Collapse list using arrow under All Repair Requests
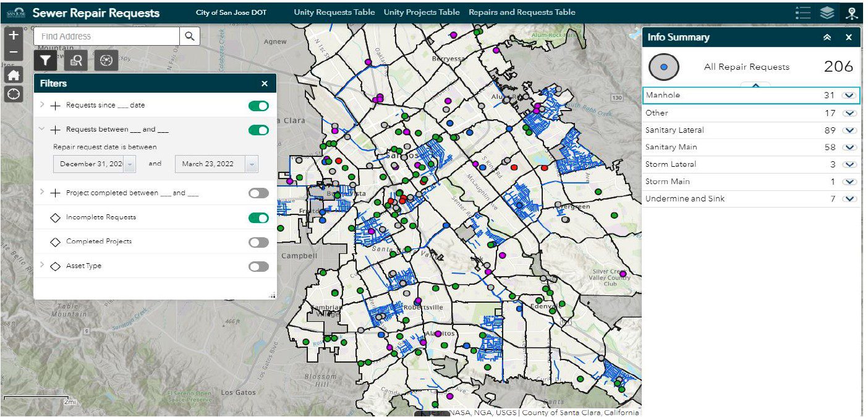This screenshot has width=868, height=417. [755, 85]
